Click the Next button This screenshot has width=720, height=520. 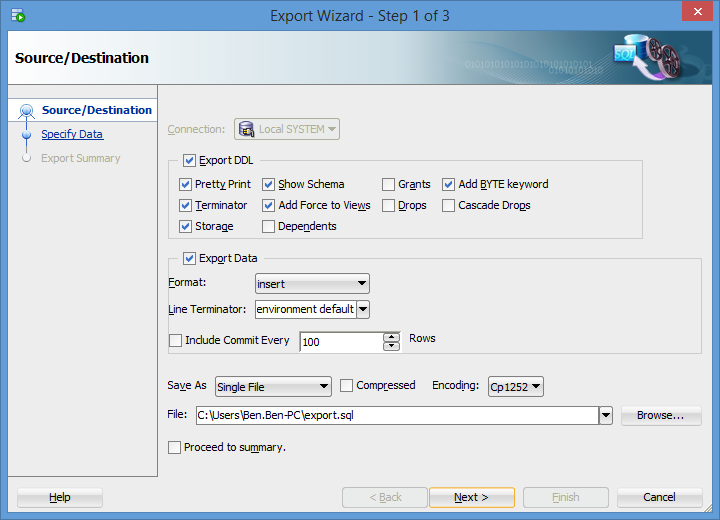point(471,497)
